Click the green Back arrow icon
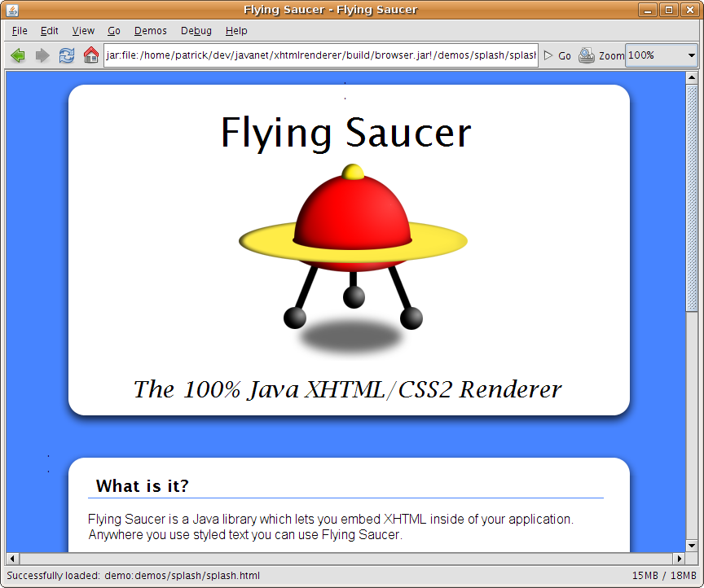Screen dimensions: 704x588 click(18, 55)
